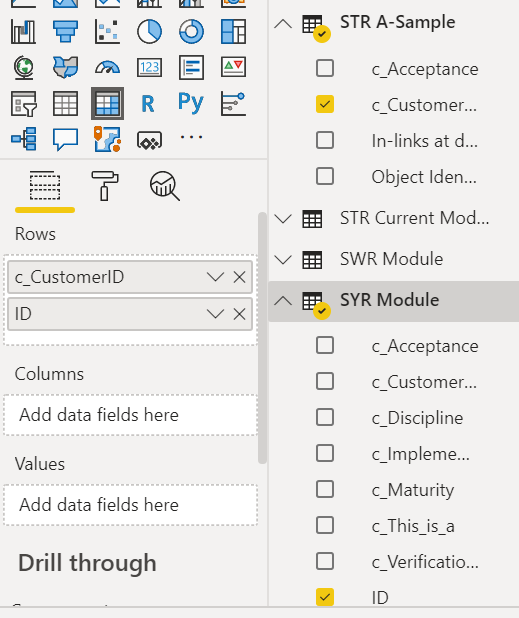Collapse the SYR Module table
The width and height of the screenshot is (519, 618).
pyautogui.click(x=283, y=301)
